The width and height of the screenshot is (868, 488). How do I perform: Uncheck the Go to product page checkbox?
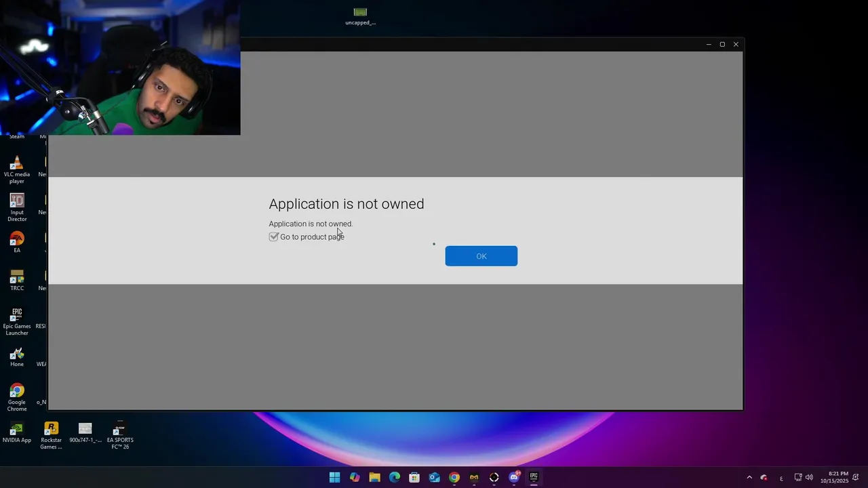pyautogui.click(x=274, y=237)
